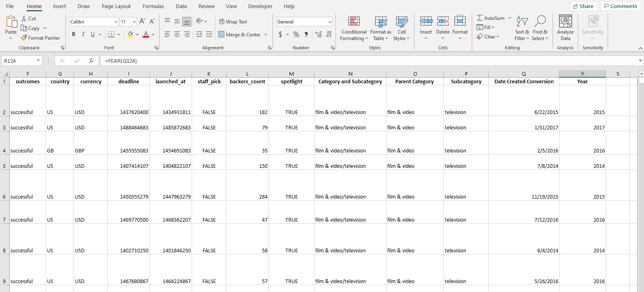
Task: Click the Insert Function fx icon
Action: (x=91, y=61)
